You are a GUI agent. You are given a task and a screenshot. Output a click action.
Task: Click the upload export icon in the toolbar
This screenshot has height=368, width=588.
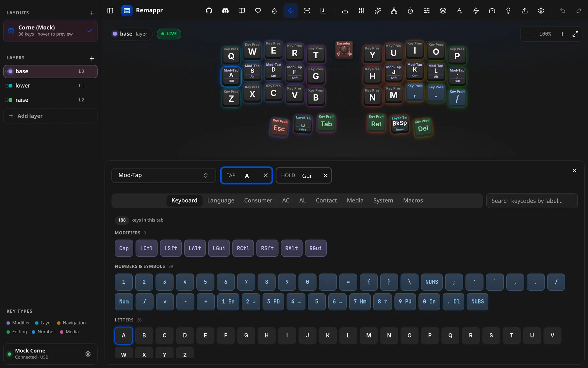[525, 11]
